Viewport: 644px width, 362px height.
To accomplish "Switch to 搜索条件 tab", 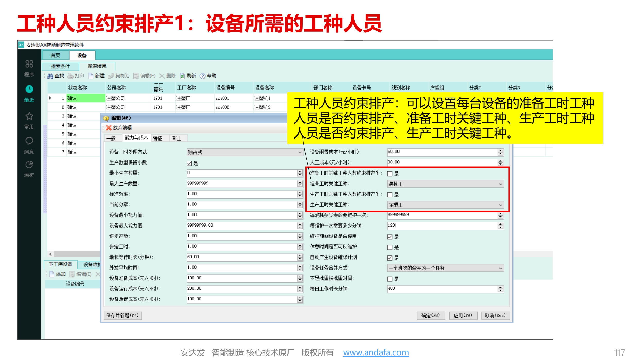I will [x=60, y=66].
